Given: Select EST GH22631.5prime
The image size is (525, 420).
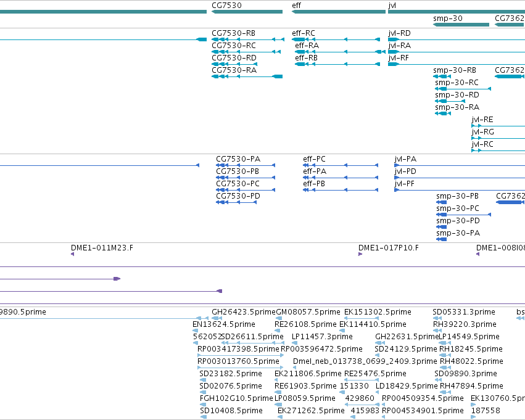Looking at the screenshot, I should [x=407, y=337].
